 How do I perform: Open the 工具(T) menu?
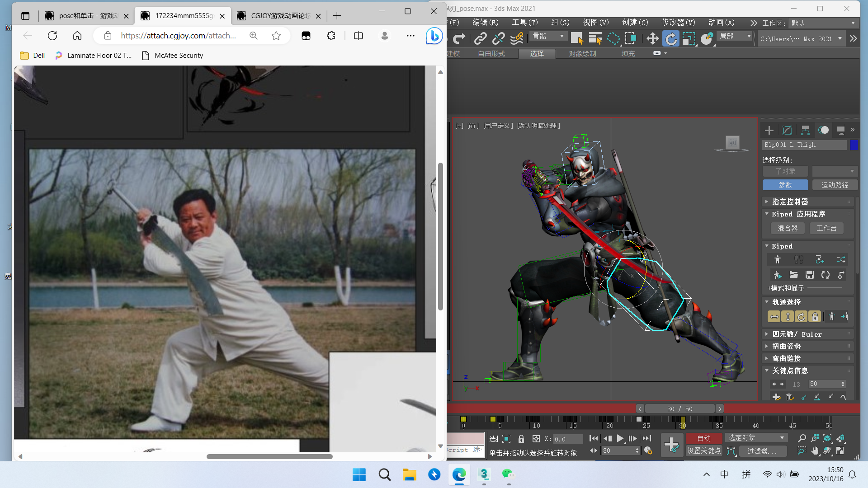click(524, 23)
